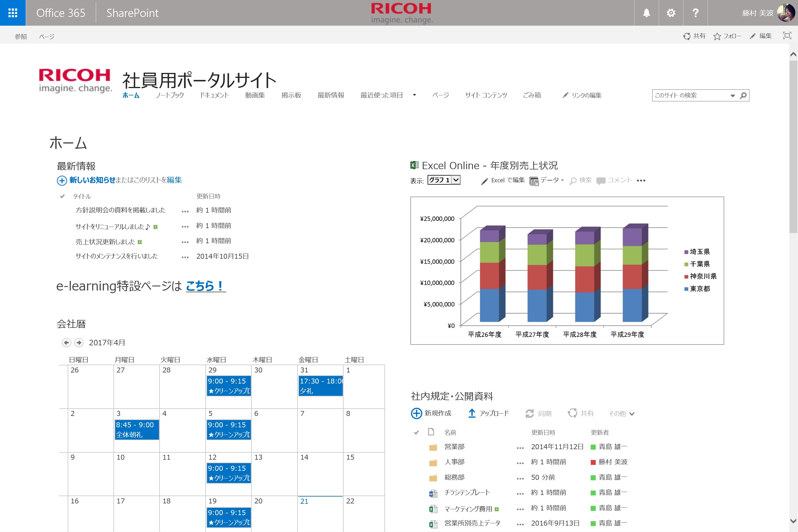Image resolution: width=798 pixels, height=532 pixels.
Task: Go to previous calendar month arrow
Action: [x=66, y=343]
